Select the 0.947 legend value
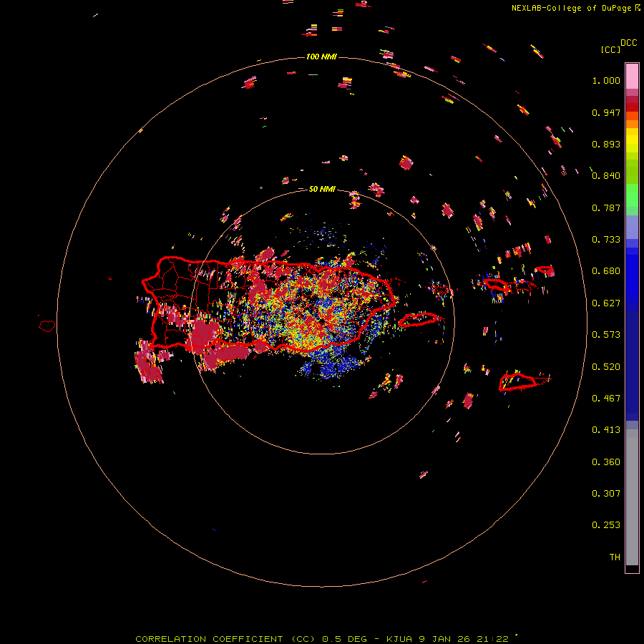Screen dimensions: 644x644 pyautogui.click(x=606, y=112)
